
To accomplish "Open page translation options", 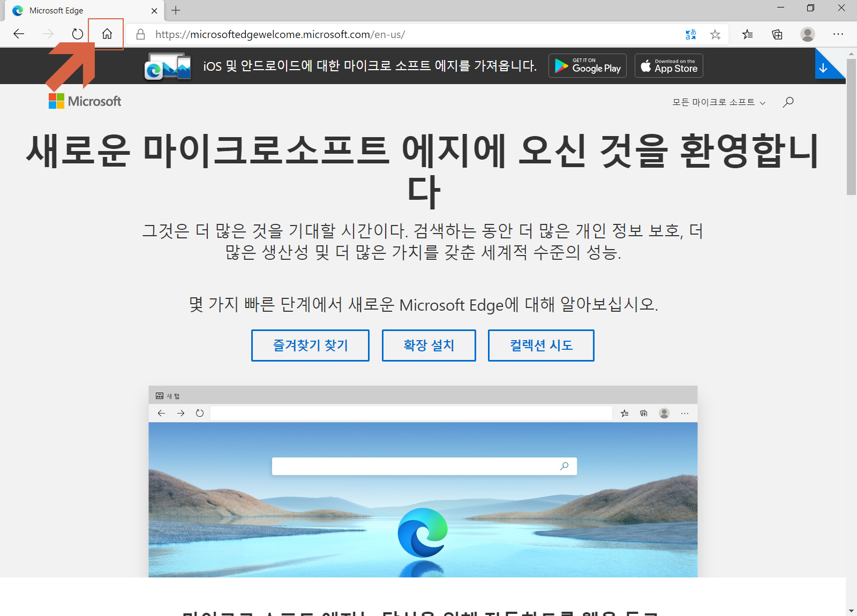I will coord(691,34).
